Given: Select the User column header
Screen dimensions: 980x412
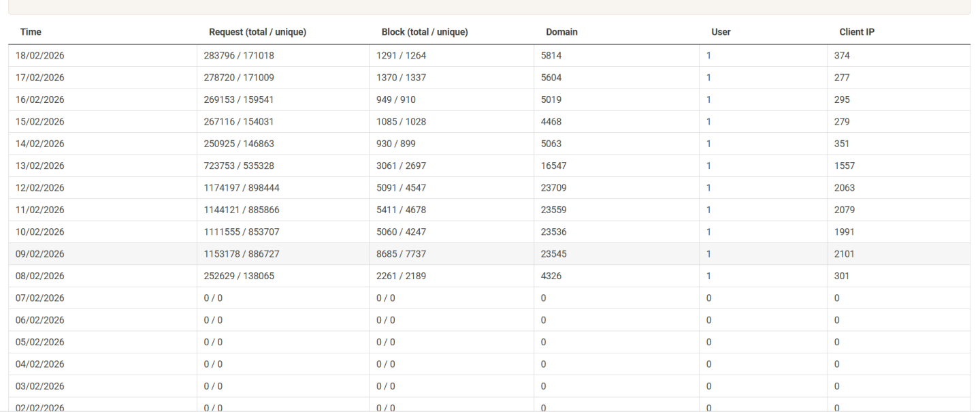Looking at the screenshot, I should click(721, 32).
